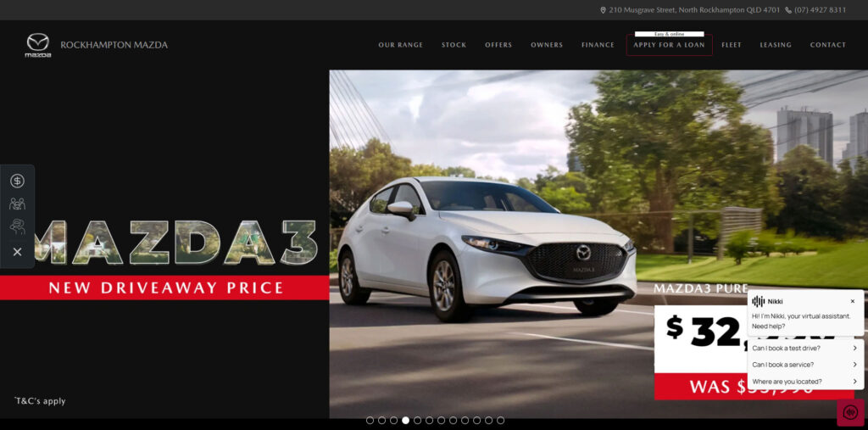Image resolution: width=868 pixels, height=430 pixels.
Task: Click the dollar sign icon in the side panel
Action: [x=17, y=181]
